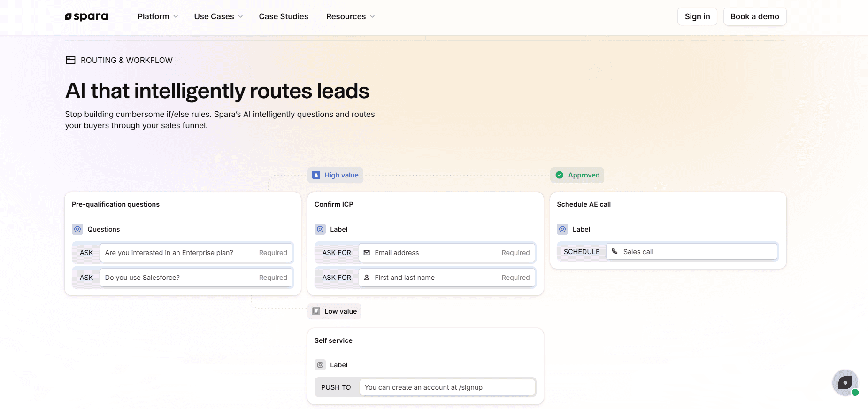This screenshot has height=409, width=868.
Task: Open the Spara chat widget
Action: click(x=845, y=383)
